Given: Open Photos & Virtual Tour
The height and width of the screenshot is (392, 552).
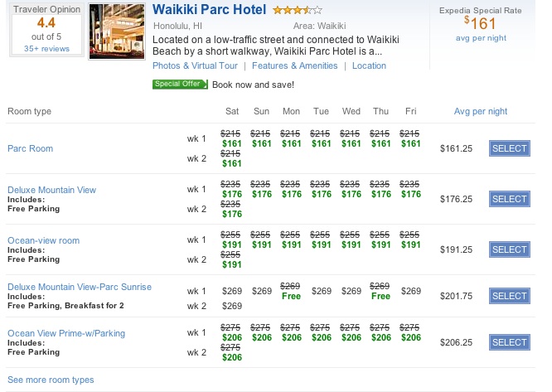Looking at the screenshot, I should pos(195,65).
